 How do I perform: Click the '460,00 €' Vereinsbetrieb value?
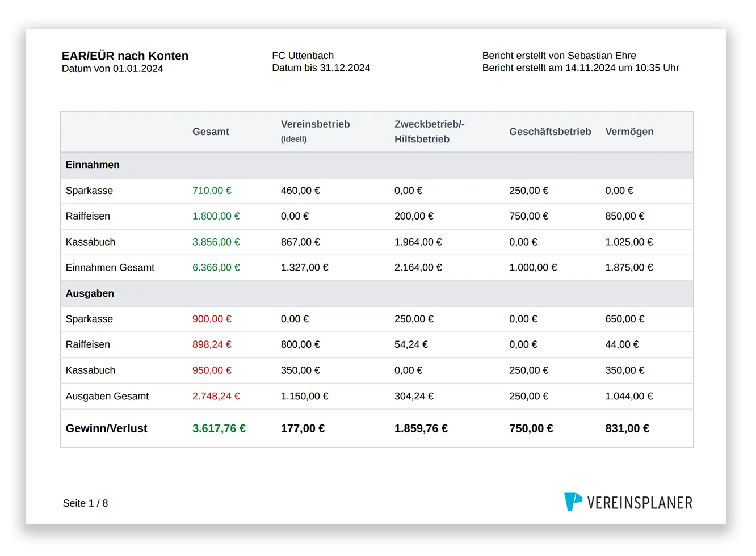[x=300, y=191]
